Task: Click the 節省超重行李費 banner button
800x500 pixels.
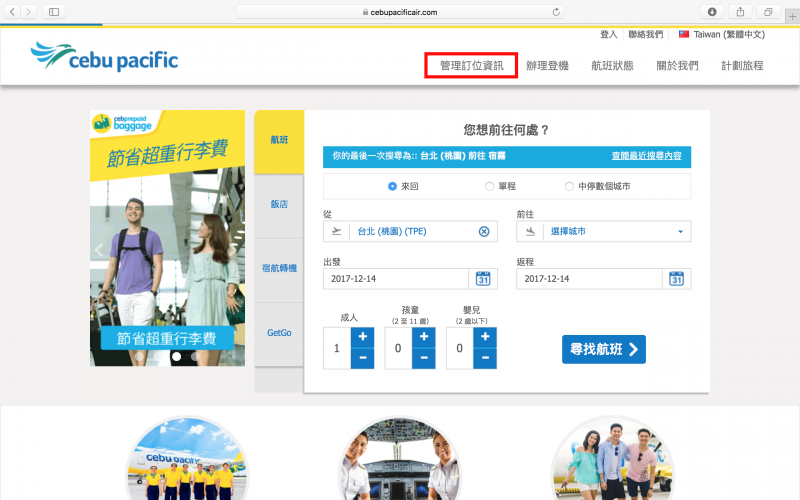Action: click(167, 338)
